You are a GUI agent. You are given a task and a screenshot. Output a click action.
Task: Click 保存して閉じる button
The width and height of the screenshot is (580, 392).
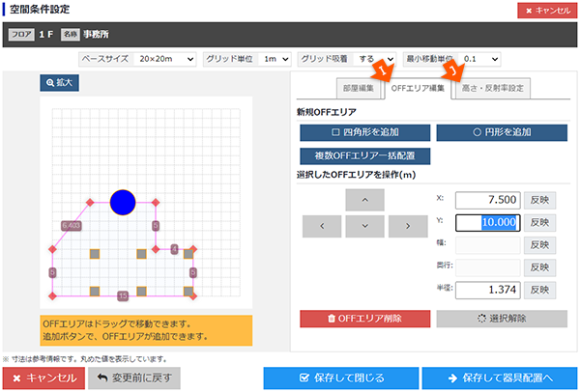[x=341, y=378]
